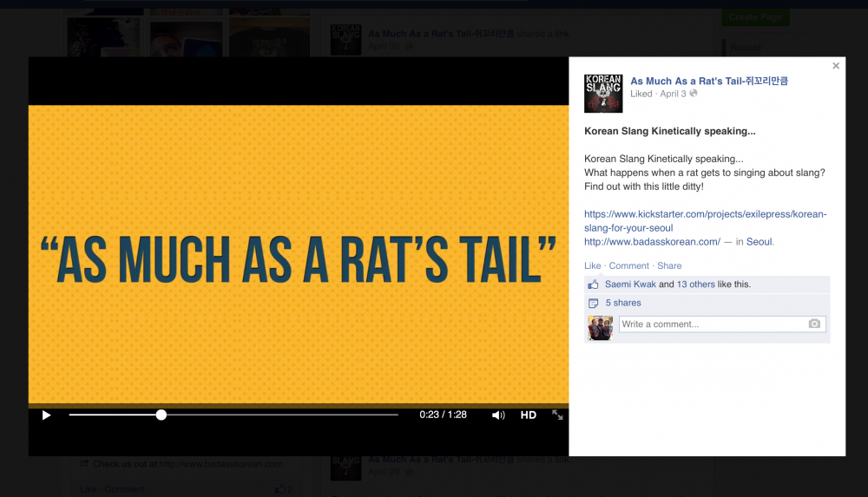Seek video using the progress slider knob
This screenshot has width=868, height=497.
(161, 415)
